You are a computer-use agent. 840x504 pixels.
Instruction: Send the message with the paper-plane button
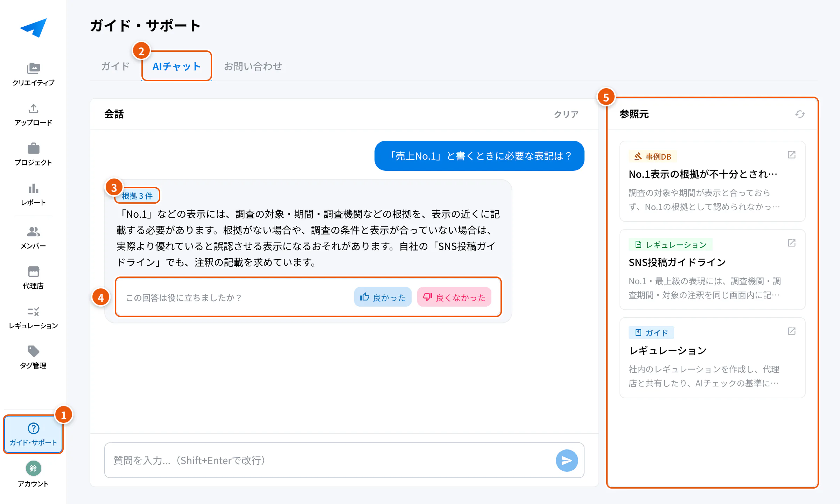567,460
